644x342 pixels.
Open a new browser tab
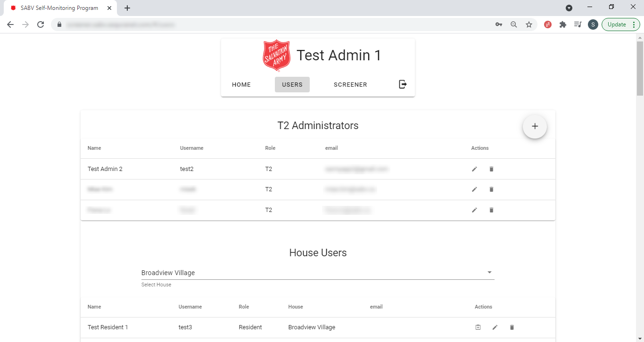(x=127, y=8)
